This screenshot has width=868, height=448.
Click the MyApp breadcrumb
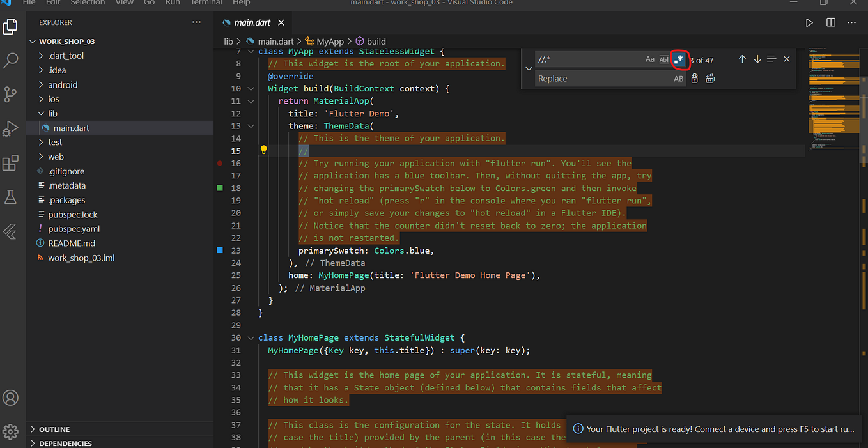click(330, 42)
